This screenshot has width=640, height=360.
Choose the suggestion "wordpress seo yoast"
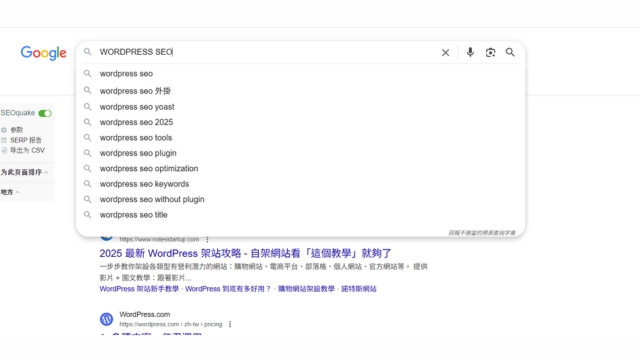click(x=300, y=107)
